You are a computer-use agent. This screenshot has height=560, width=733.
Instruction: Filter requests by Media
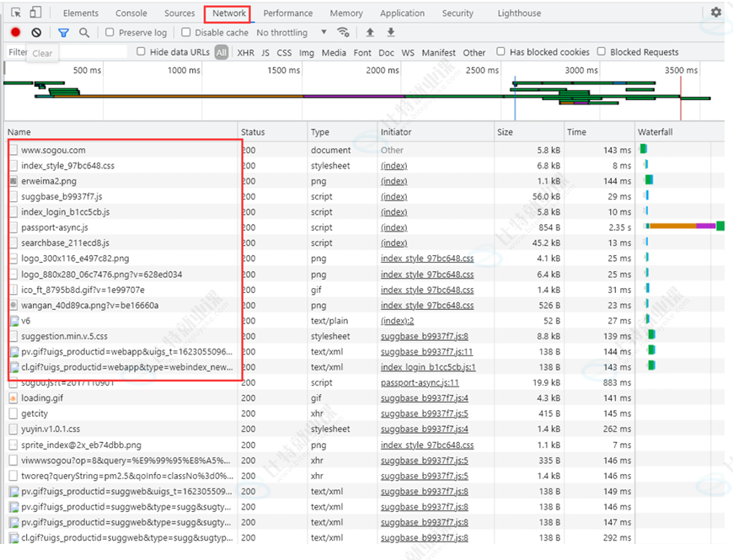(334, 53)
